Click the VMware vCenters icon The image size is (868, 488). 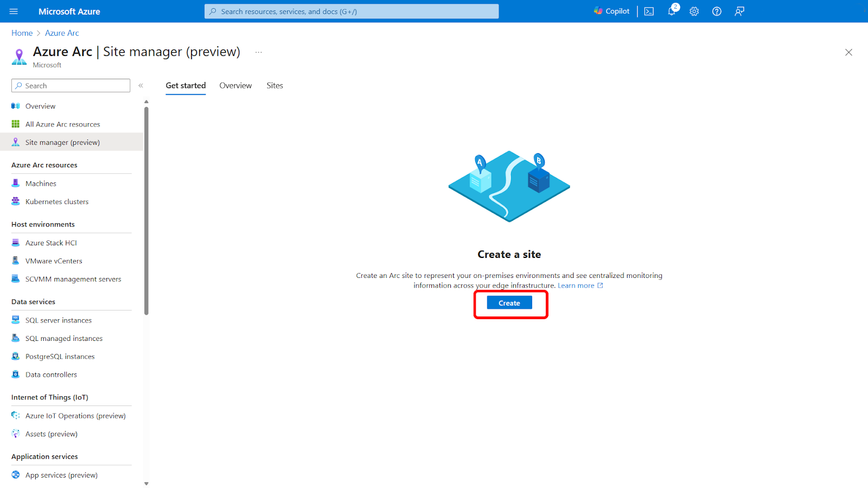tap(16, 261)
